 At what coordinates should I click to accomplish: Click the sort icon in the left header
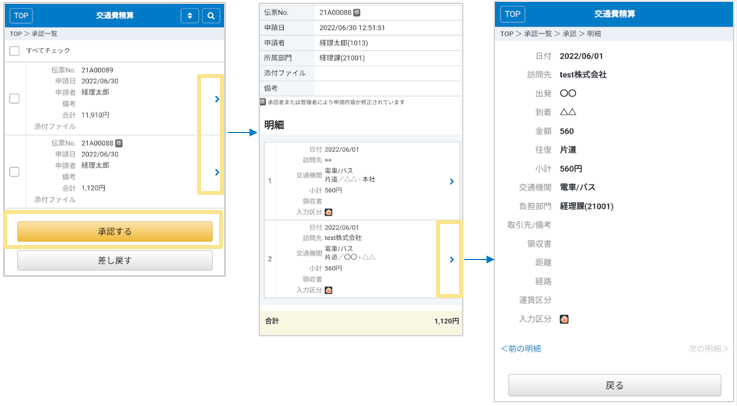point(189,16)
